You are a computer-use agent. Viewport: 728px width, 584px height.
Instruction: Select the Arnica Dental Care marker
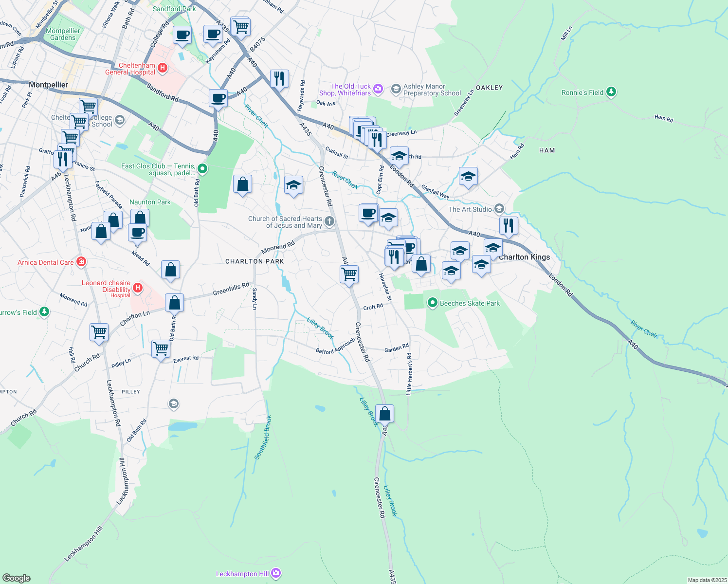[81, 262]
